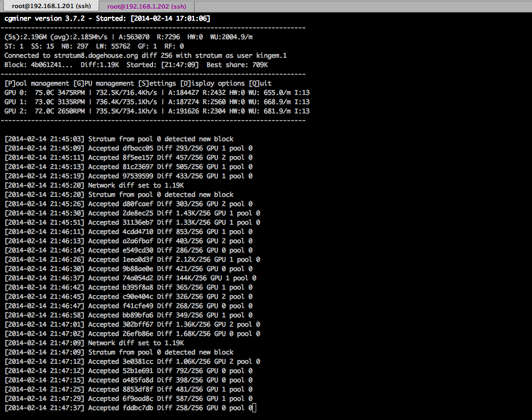Click log line Accepted 4cdd4710
The image size is (532, 420).
point(129,232)
